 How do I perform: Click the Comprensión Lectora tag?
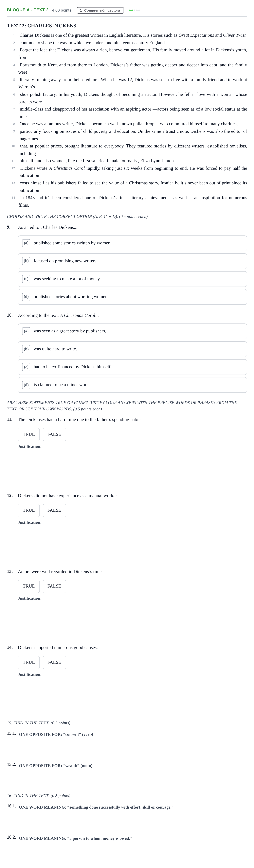pos(100,10)
